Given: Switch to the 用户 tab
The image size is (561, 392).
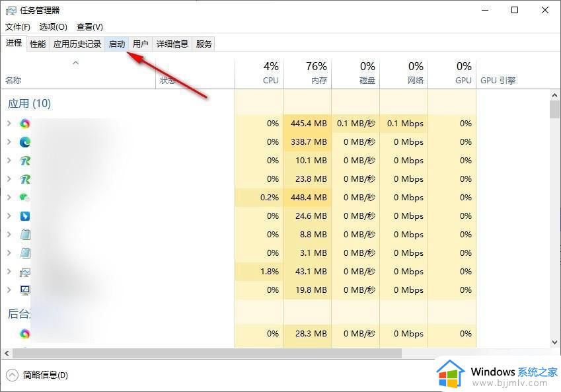Looking at the screenshot, I should pos(141,44).
